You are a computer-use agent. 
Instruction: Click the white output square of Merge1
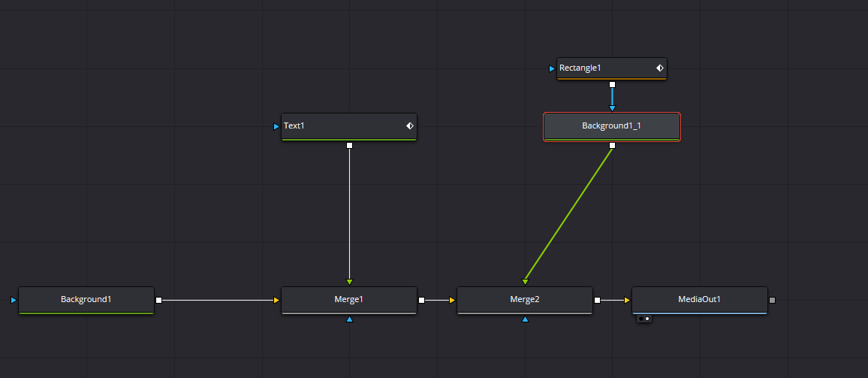pyautogui.click(x=422, y=301)
